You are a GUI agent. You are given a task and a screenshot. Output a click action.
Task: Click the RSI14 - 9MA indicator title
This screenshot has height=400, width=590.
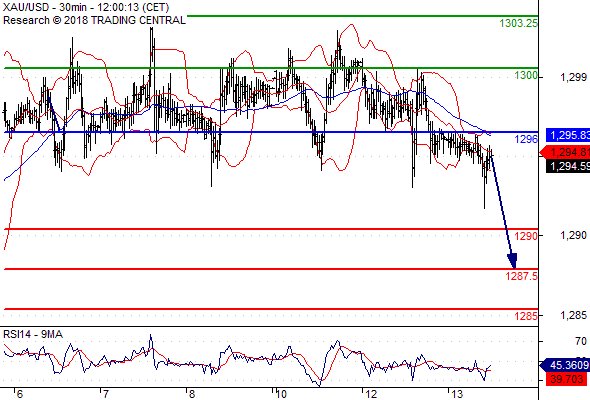pyautogui.click(x=33, y=334)
